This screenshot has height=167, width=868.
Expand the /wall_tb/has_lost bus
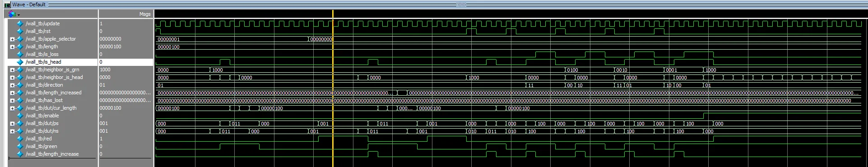[13, 101]
